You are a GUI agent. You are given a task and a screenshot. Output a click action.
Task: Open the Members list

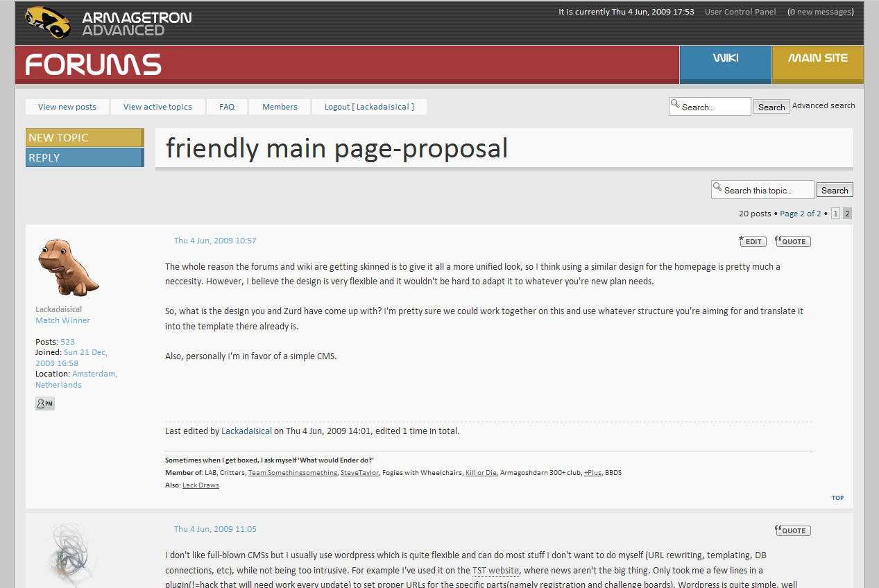tap(280, 107)
